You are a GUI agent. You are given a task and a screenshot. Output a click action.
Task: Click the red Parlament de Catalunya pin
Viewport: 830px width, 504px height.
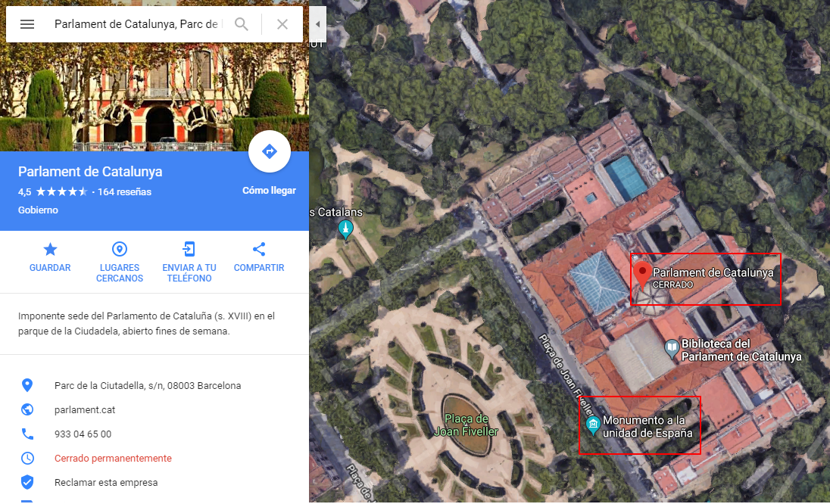[x=642, y=275]
